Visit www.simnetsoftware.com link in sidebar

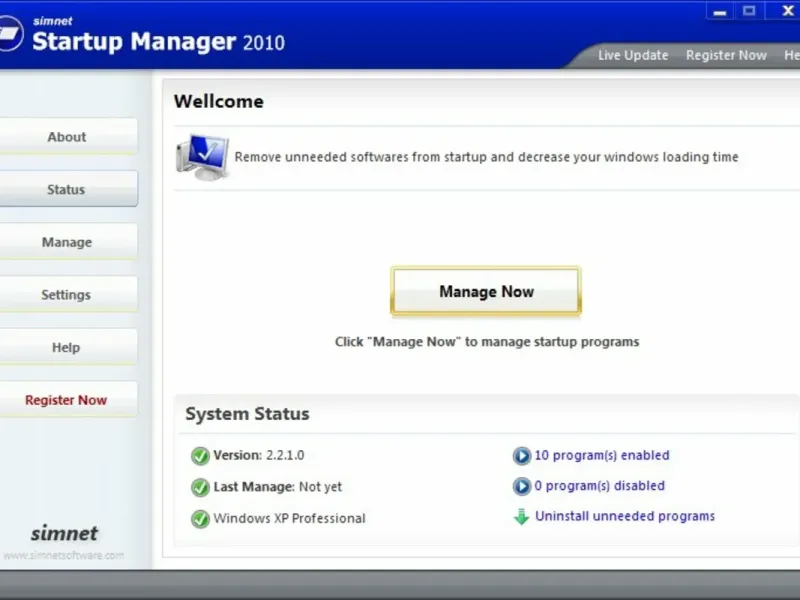point(63,555)
